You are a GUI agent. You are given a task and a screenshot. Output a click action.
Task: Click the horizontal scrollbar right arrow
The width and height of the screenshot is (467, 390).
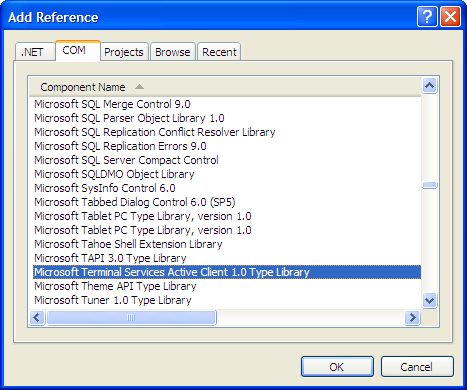412,317
